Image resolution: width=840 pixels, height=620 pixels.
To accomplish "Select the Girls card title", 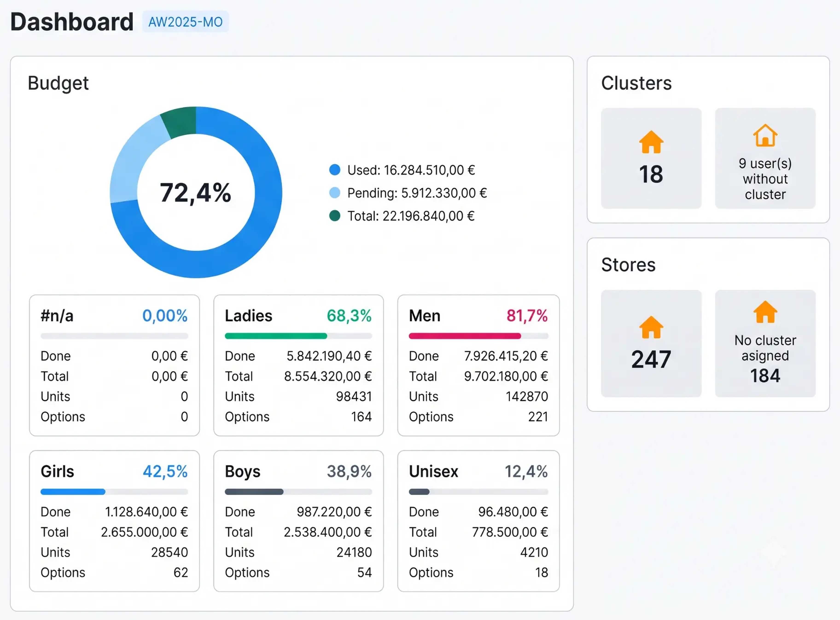I will pyautogui.click(x=58, y=471).
